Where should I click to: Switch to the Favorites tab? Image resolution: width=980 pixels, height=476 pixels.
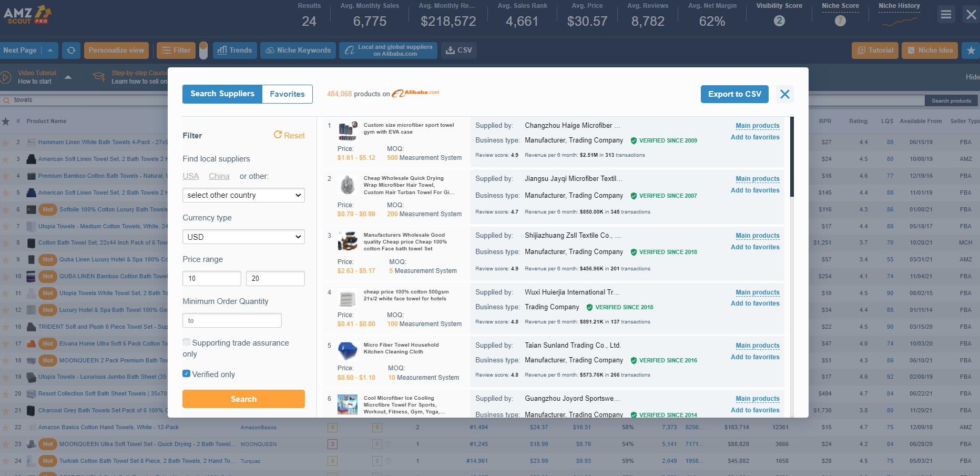click(287, 94)
